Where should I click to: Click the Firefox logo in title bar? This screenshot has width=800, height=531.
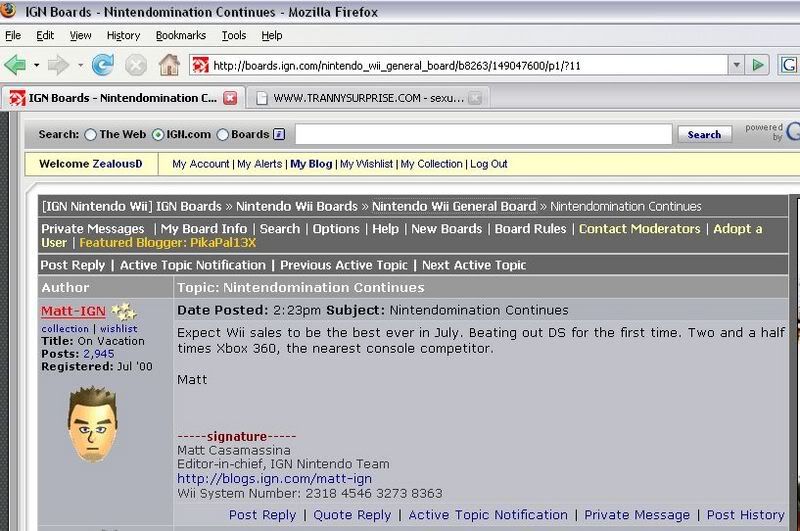(8, 10)
